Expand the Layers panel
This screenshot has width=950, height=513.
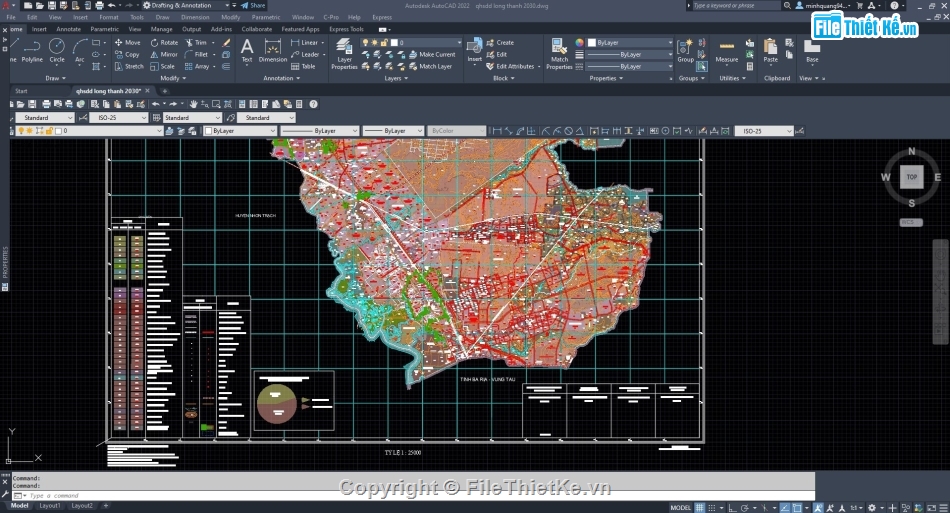396,78
